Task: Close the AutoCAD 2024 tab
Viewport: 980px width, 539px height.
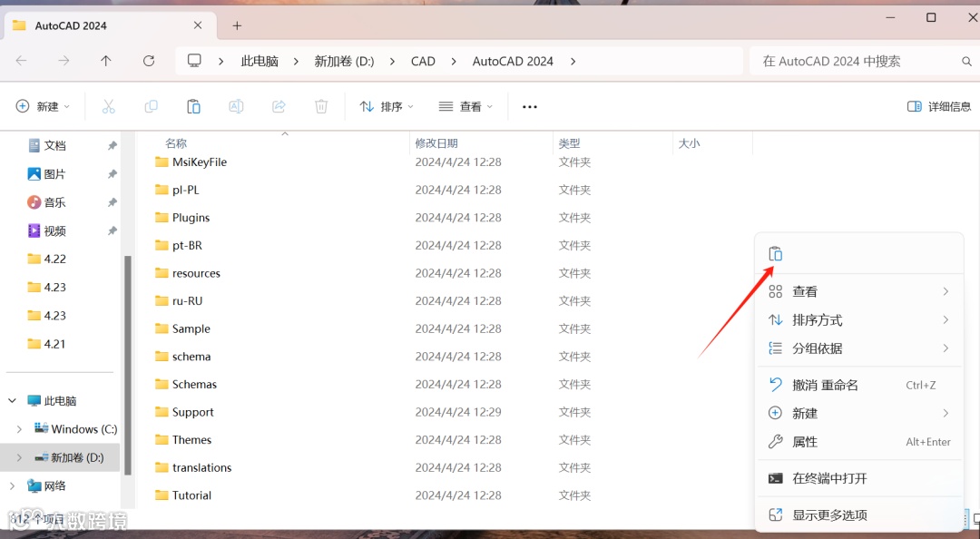Action: [198, 25]
